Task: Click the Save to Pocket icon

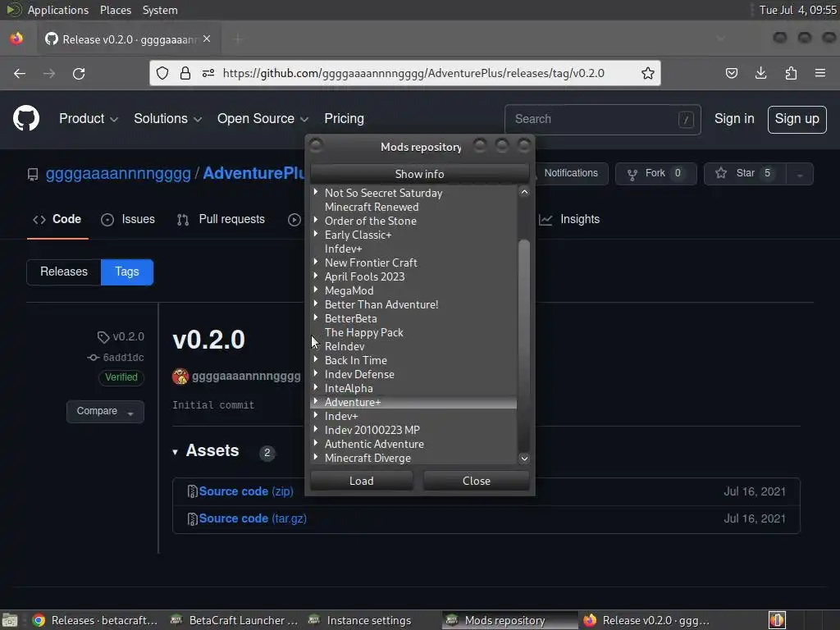Action: (731, 73)
